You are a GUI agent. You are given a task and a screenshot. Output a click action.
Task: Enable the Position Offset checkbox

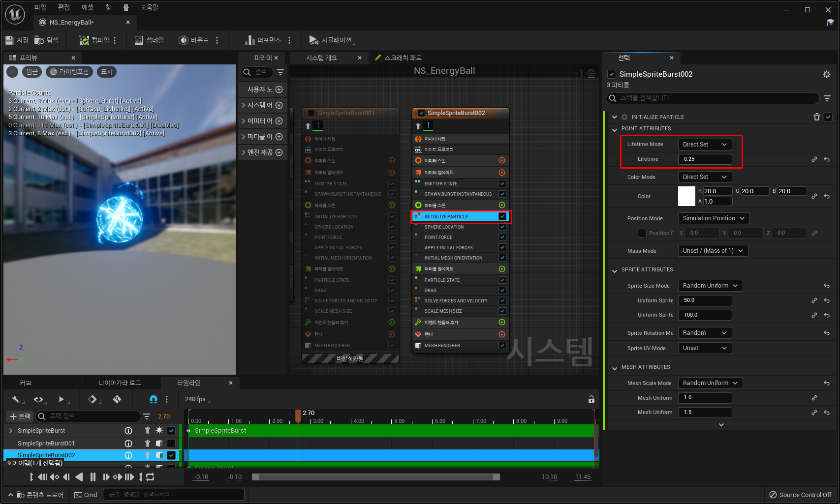point(642,233)
